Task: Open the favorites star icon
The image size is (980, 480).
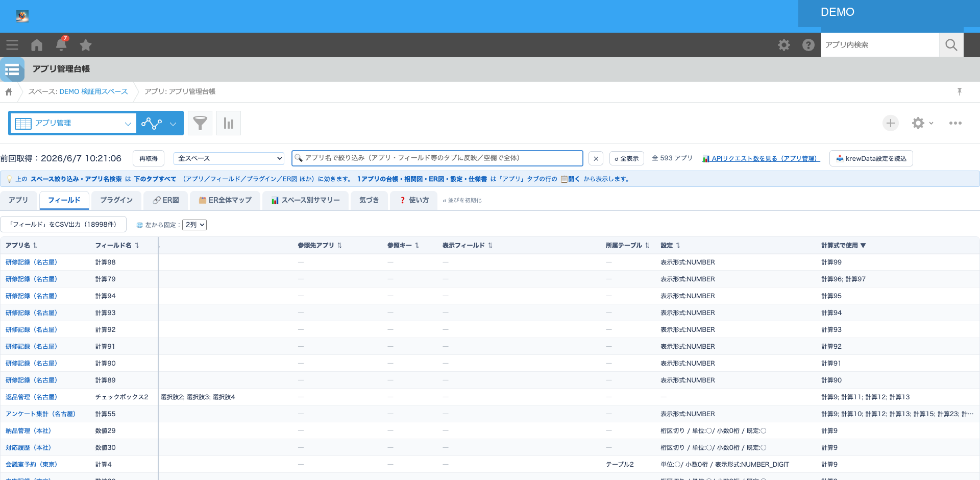Action: 86,45
